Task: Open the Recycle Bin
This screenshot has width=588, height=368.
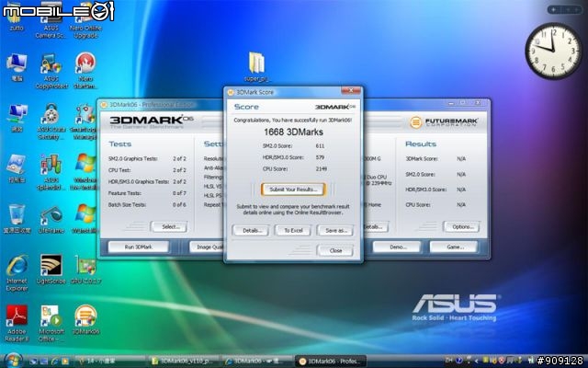Action: click(x=17, y=219)
